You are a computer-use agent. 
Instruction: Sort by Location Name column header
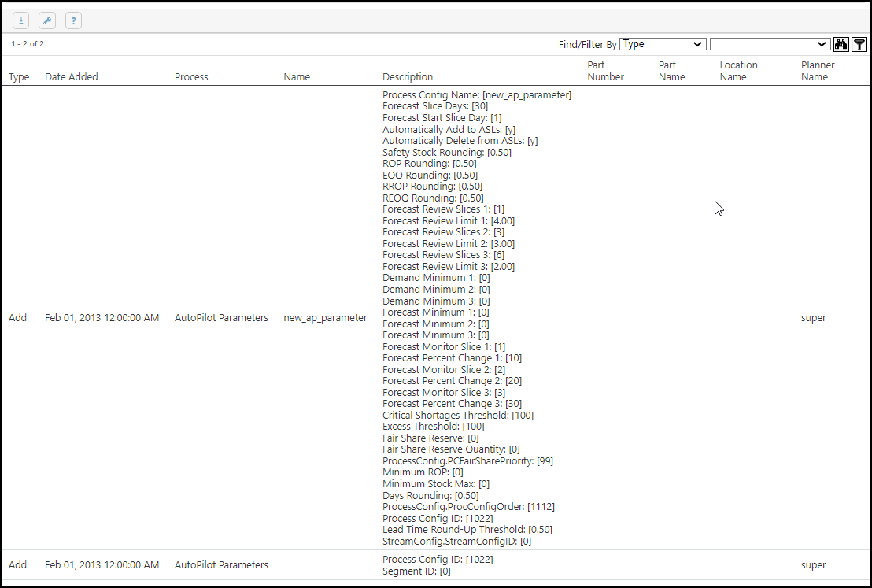click(x=738, y=71)
